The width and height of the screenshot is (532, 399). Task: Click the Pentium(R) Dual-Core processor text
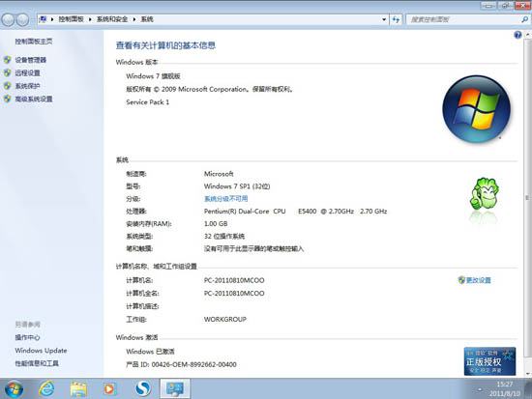point(295,212)
